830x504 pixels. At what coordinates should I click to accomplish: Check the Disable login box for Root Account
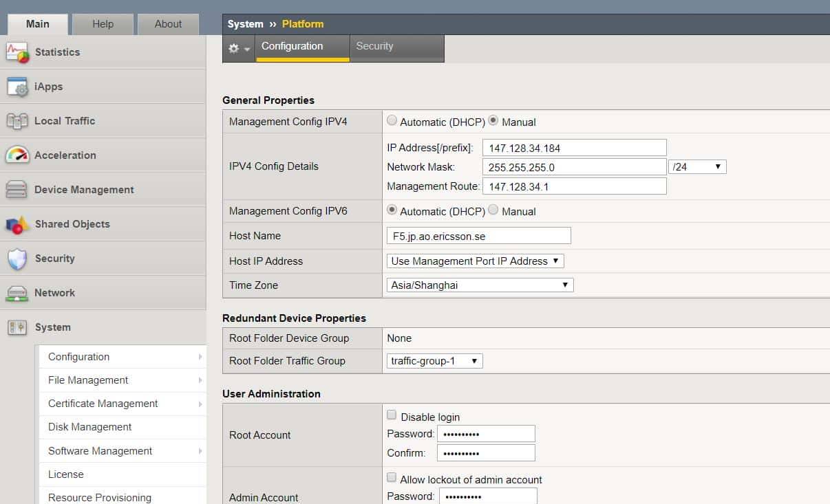point(392,415)
